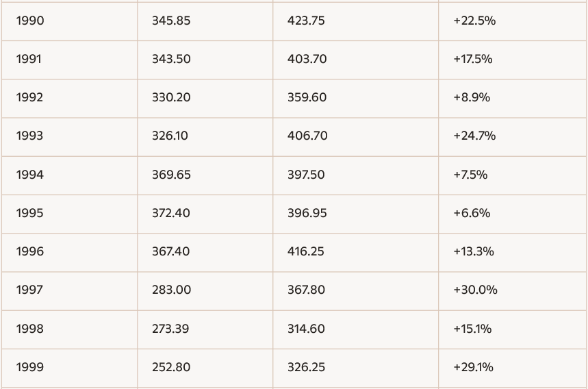Click the 406.70 value cell

click(307, 136)
